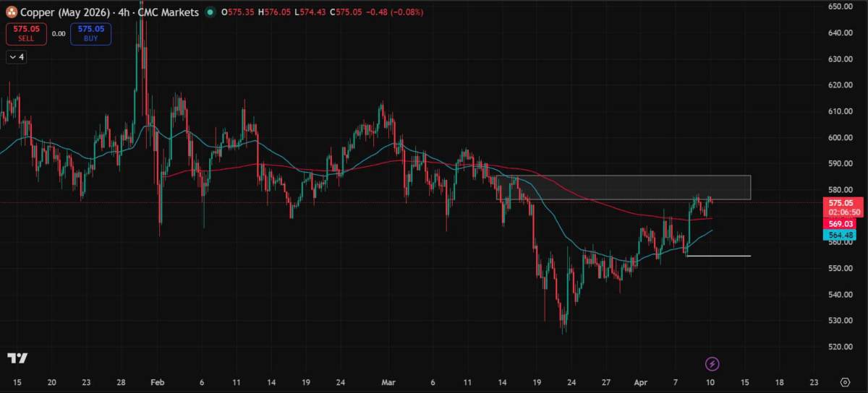This screenshot has width=868, height=393.
Task: Click the Feb label on time axis
Action: coord(157,381)
